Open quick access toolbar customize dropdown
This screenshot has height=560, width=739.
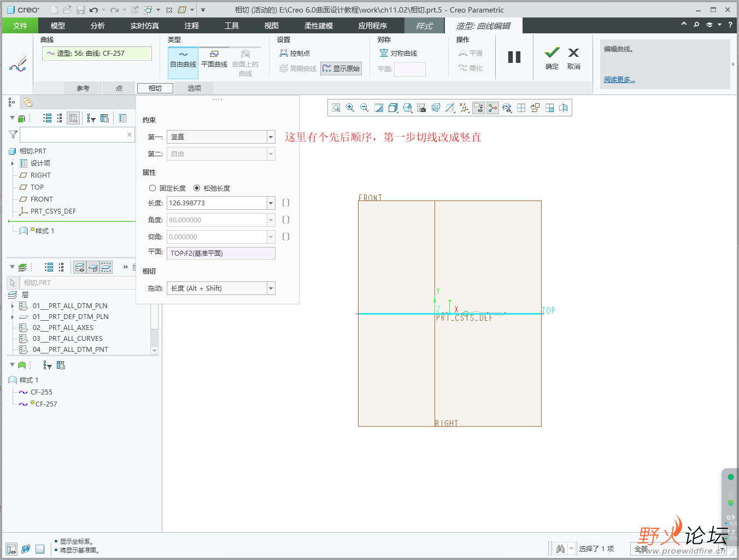click(x=203, y=10)
